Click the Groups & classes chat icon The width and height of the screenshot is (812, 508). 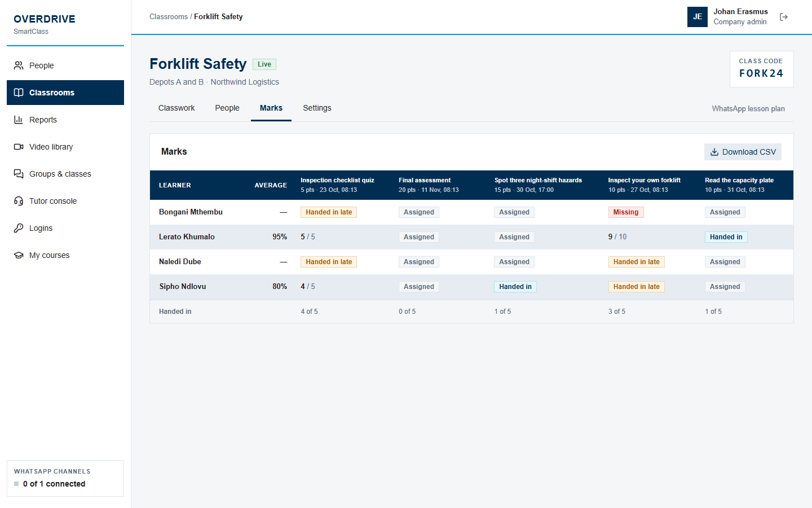(x=19, y=174)
